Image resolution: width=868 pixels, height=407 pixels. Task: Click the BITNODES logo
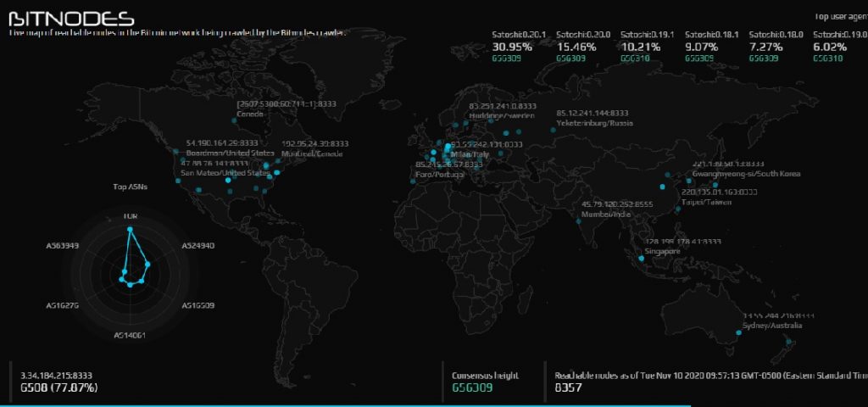[x=71, y=19]
